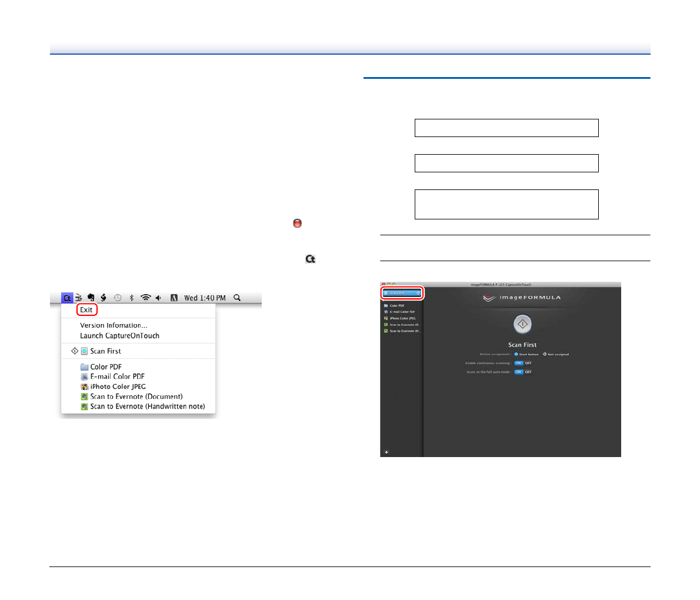Click the volume speaker icon

(x=158, y=298)
